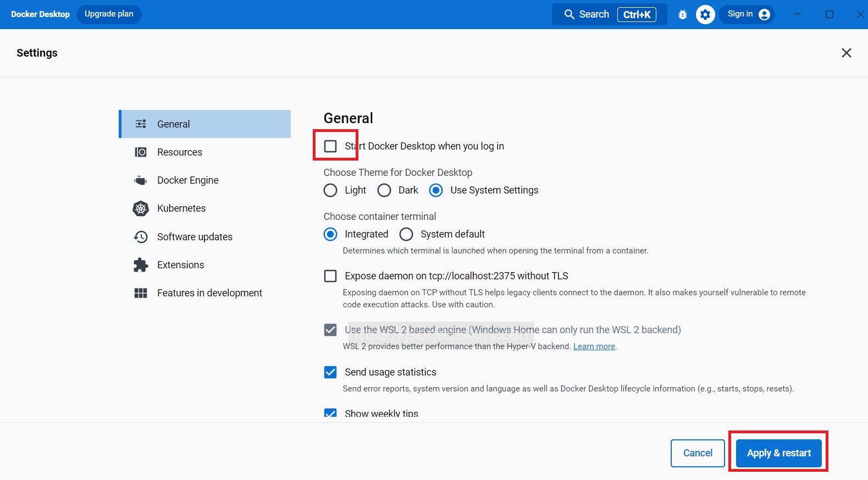The width and height of the screenshot is (868, 480).
Task: Open the Kubernetes settings section
Action: (205, 208)
